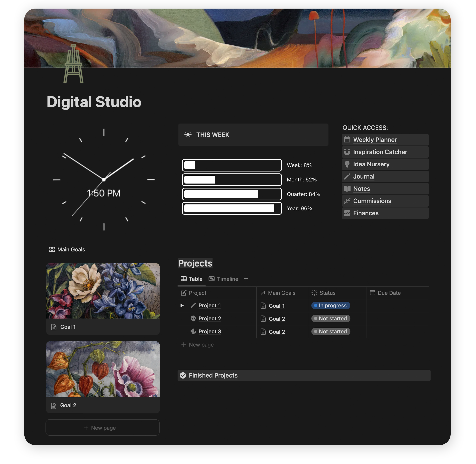This screenshot has height=464, width=476.
Task: Click the Week 8% progress bar
Action: (232, 165)
